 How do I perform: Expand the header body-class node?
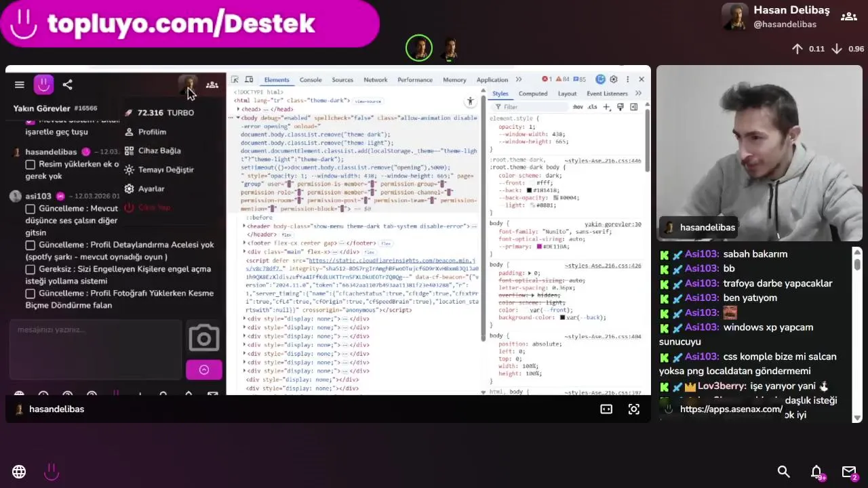245,226
